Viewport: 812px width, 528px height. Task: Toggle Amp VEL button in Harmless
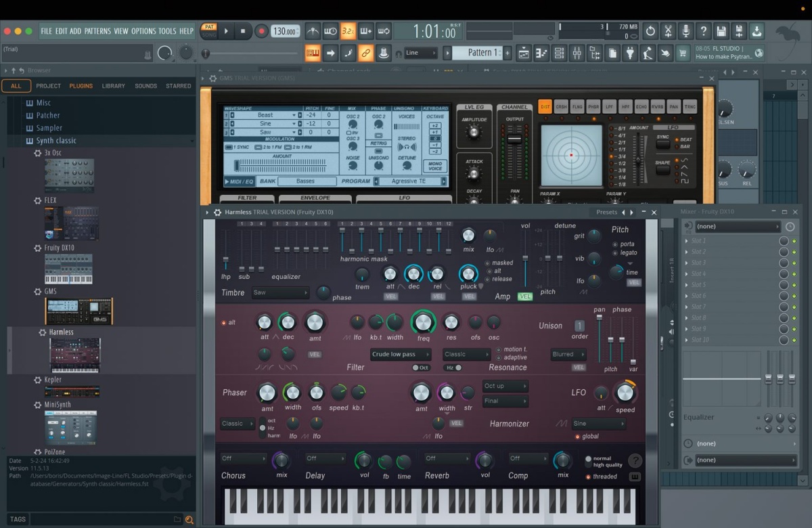click(525, 296)
